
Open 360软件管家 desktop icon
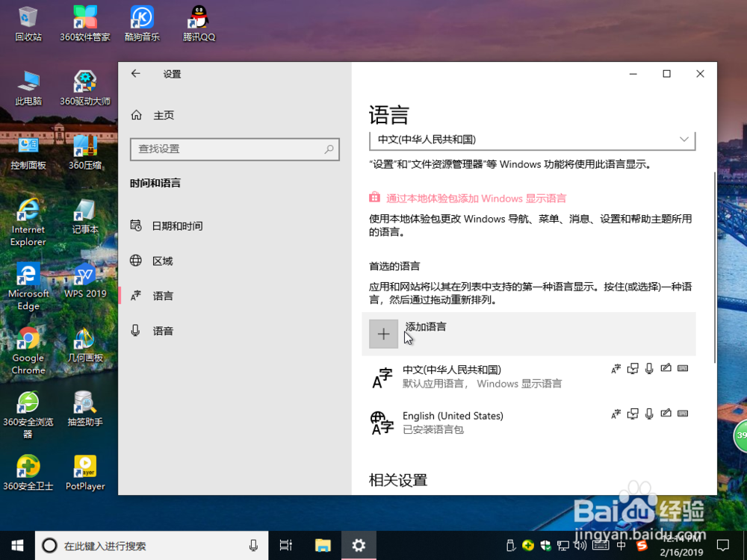point(85,23)
